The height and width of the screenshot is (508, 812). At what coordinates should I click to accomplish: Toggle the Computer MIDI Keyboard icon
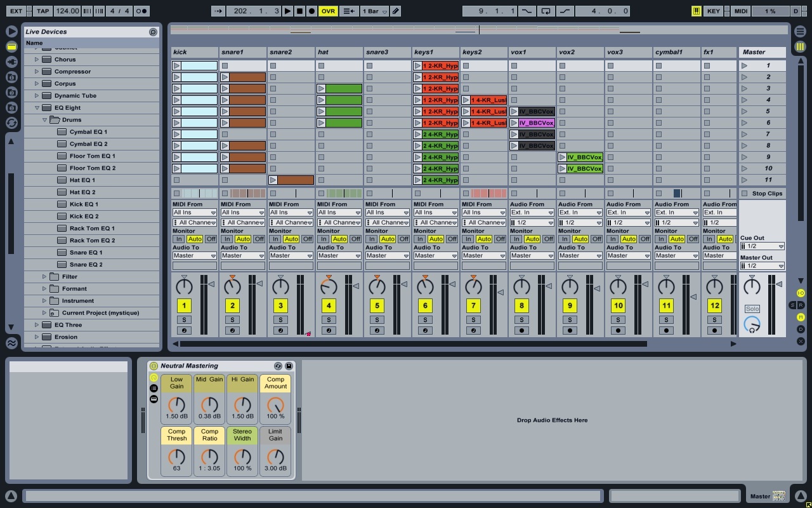click(696, 11)
